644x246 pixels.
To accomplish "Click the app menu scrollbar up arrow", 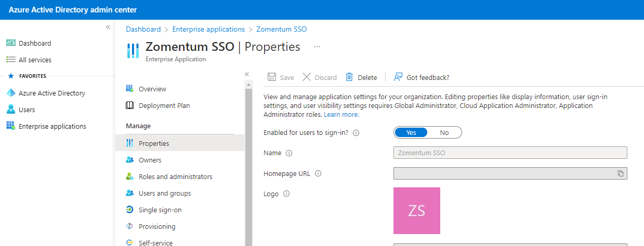I will click(248, 85).
